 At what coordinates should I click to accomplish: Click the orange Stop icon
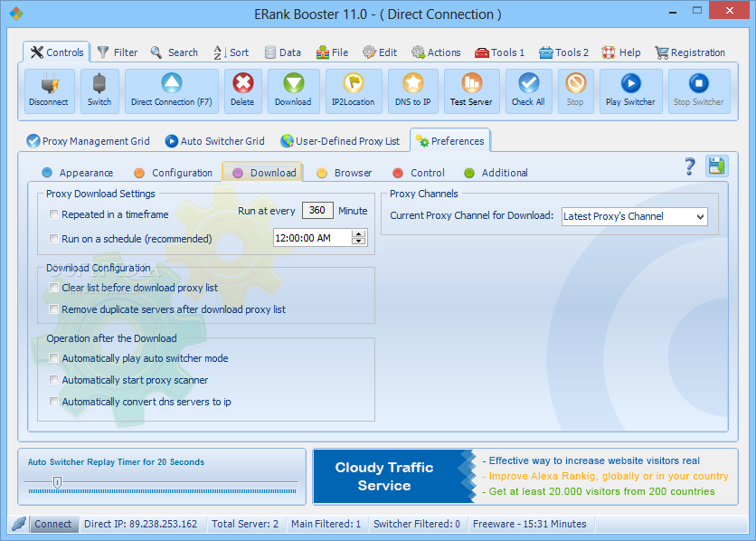tap(576, 83)
